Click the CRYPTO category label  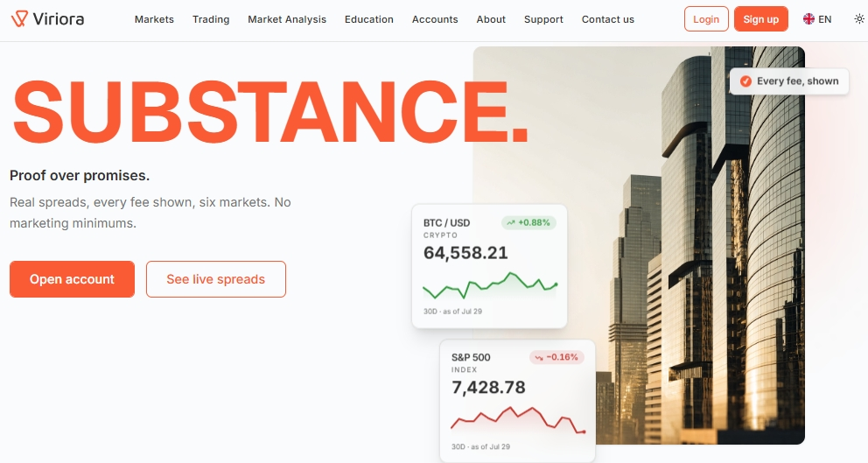pos(441,235)
